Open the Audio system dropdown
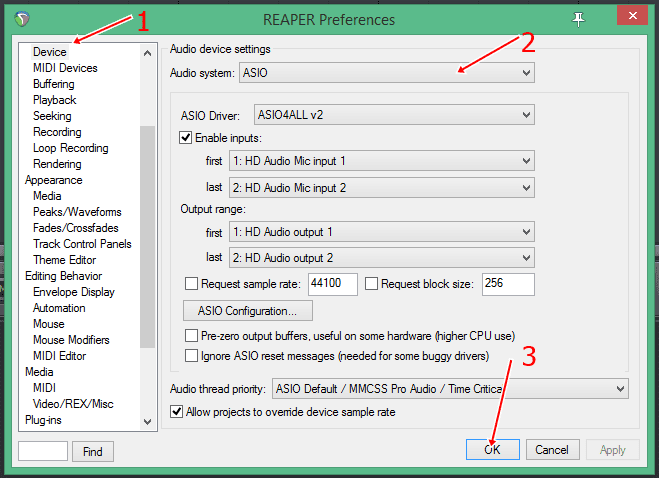 click(387, 73)
